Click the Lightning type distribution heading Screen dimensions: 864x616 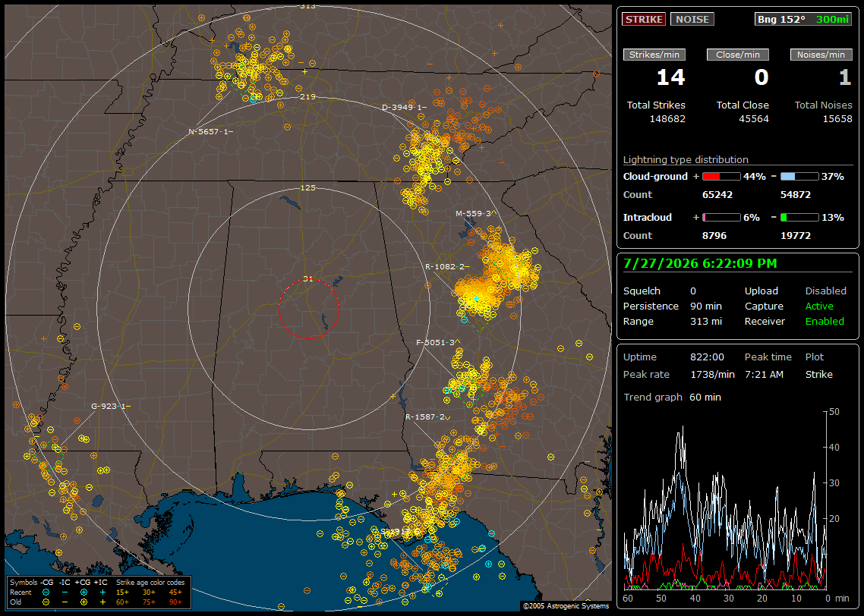[x=686, y=159]
